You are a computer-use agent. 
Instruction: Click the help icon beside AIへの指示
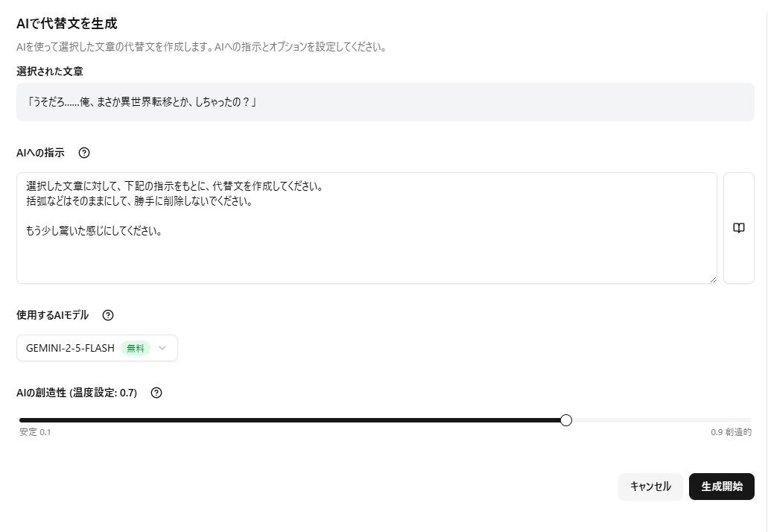click(x=84, y=153)
